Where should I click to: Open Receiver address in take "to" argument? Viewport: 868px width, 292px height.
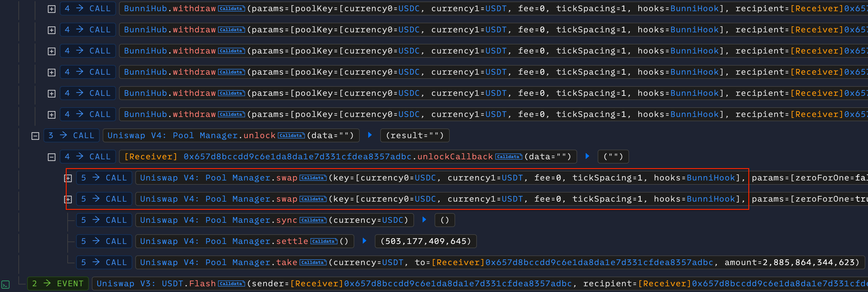coord(572,262)
